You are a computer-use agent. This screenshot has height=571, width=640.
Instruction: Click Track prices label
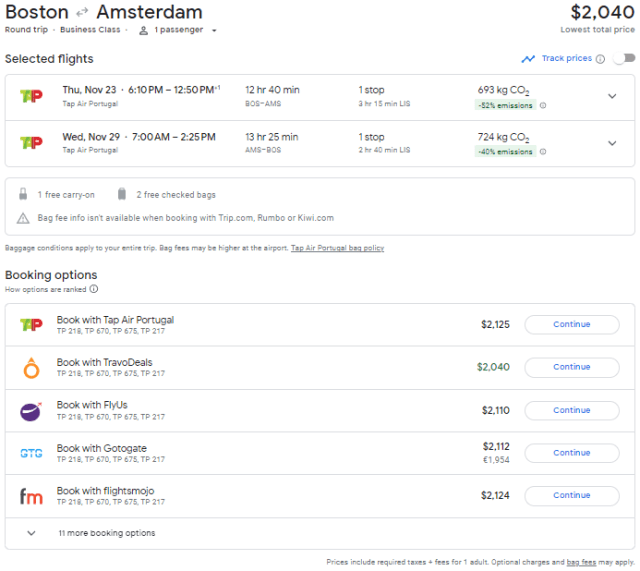567,58
